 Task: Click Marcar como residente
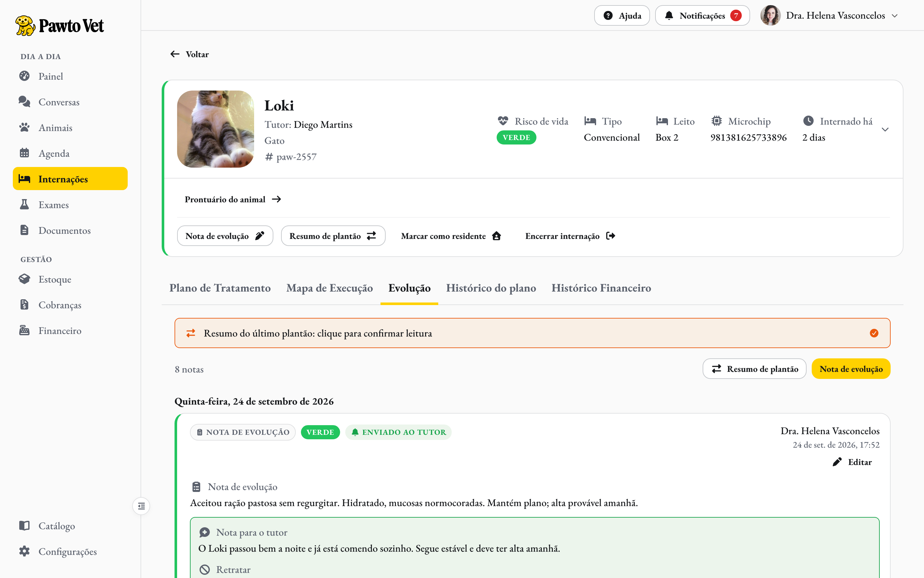pos(451,236)
